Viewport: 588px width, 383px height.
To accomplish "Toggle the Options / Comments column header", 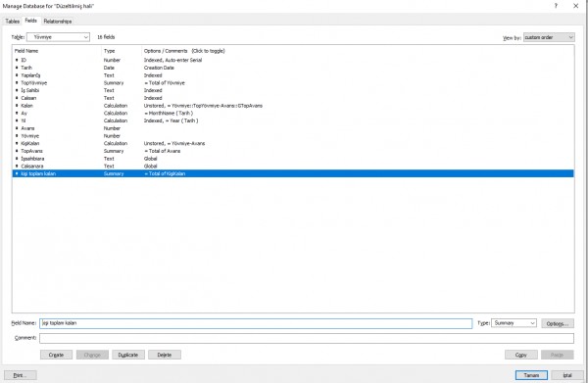I will 184,51.
